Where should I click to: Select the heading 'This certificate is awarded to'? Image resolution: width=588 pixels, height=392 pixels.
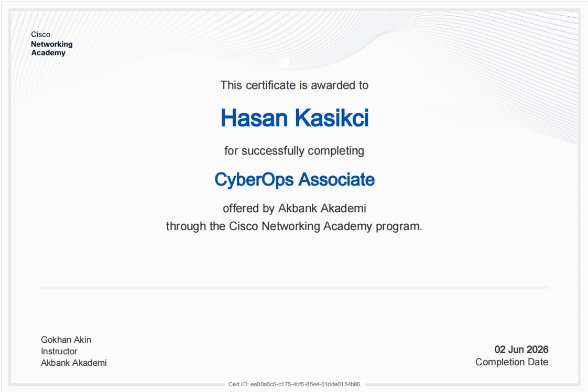click(295, 85)
